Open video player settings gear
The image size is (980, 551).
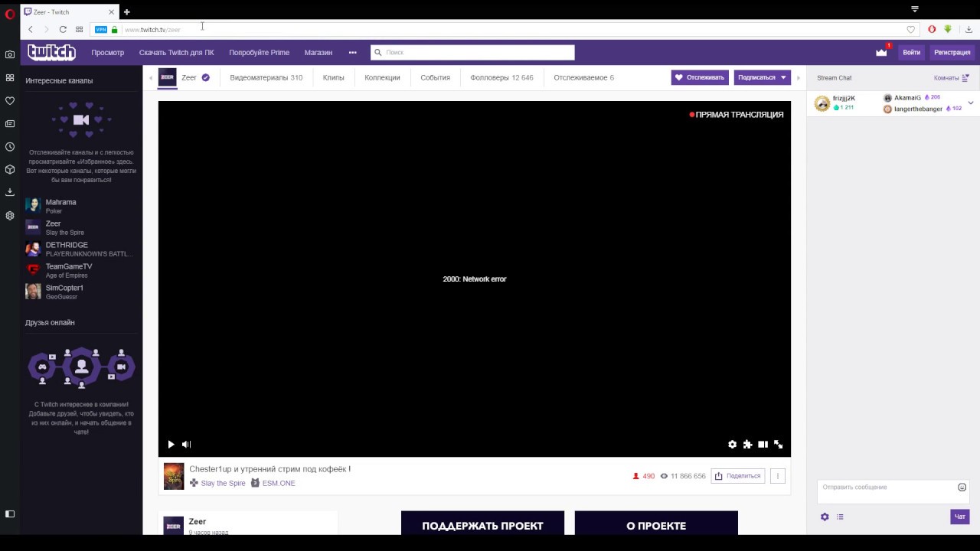[732, 444]
